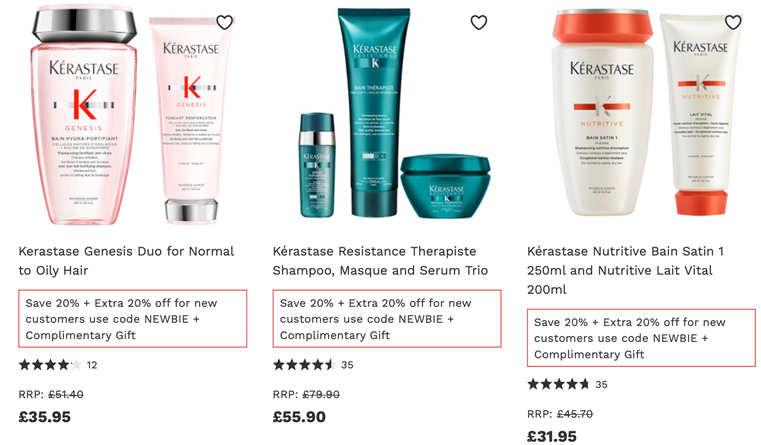Click the £55.90 price of Therapiste Trio
Image resolution: width=761 pixels, height=445 pixels.
[299, 417]
